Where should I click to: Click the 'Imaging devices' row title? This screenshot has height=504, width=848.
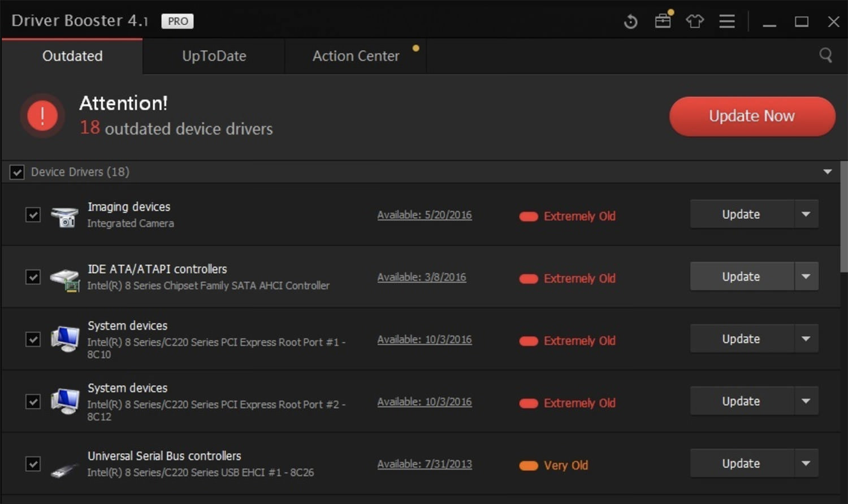click(129, 207)
